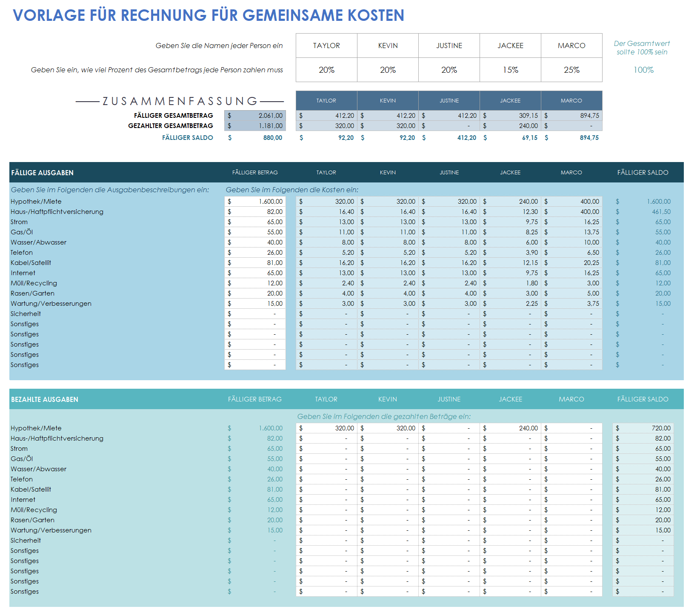Click TAYLOR header in summary table

(x=326, y=101)
